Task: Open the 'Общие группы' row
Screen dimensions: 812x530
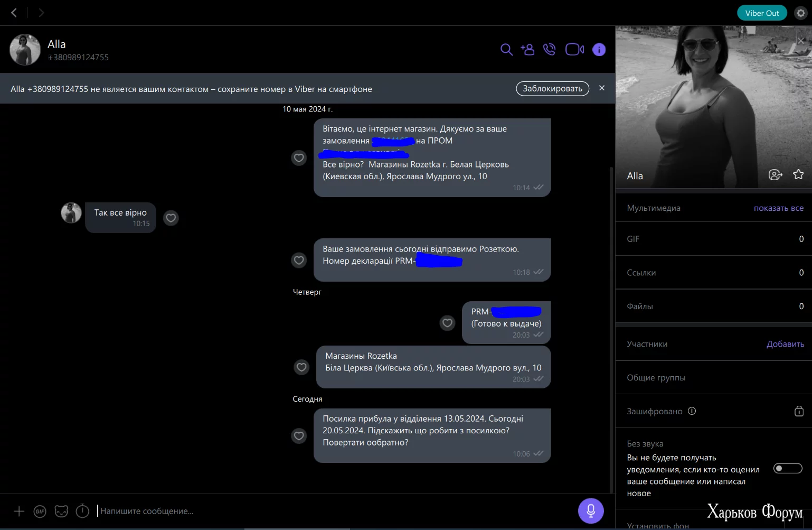Action: (x=714, y=378)
